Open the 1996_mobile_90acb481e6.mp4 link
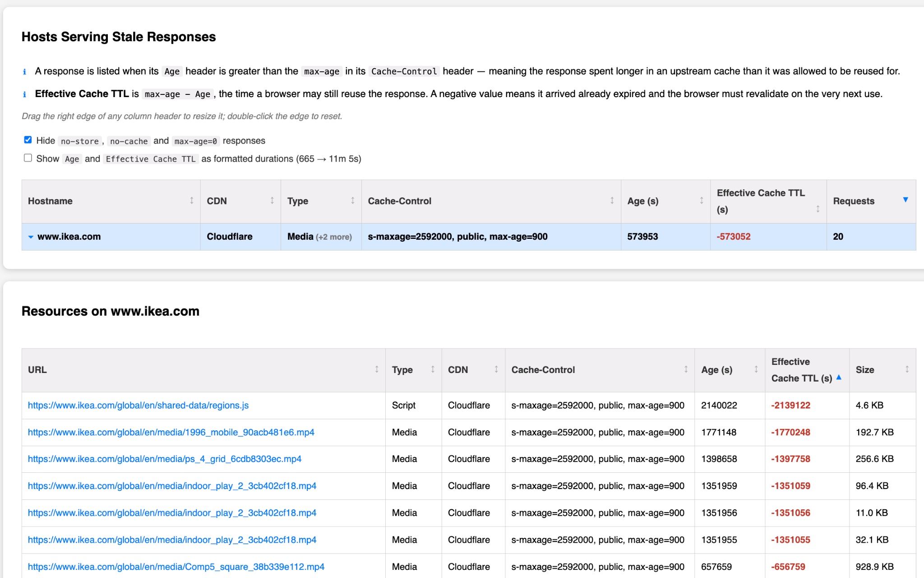 (x=171, y=432)
